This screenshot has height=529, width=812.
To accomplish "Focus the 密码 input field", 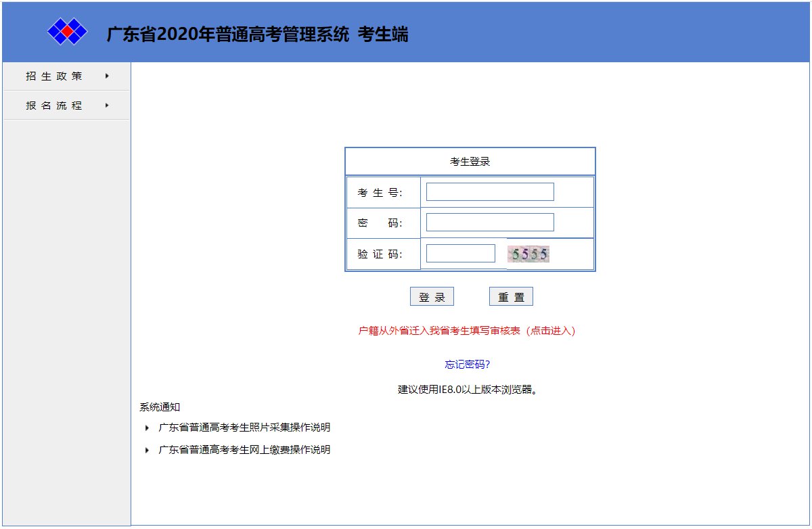I will pos(490,223).
